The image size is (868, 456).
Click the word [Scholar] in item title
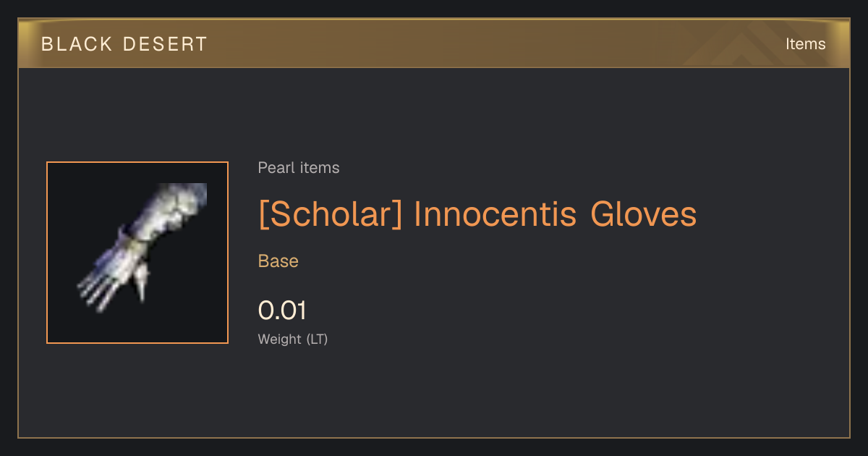click(331, 214)
